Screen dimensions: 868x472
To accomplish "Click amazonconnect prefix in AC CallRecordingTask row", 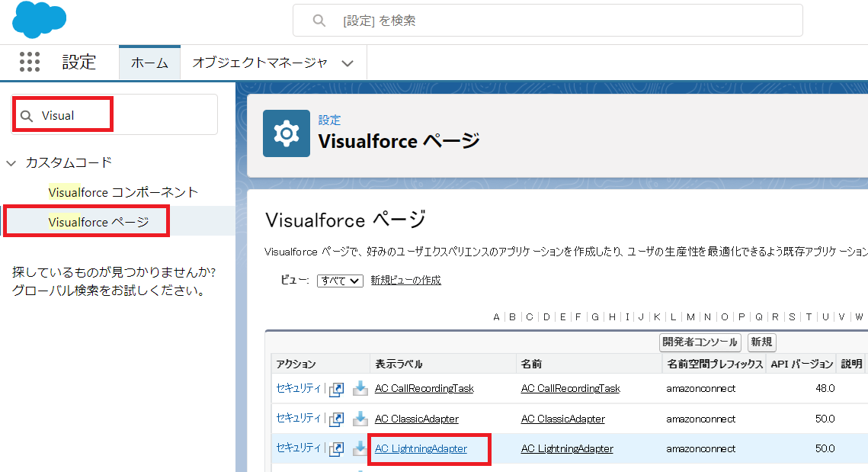I will point(701,388).
